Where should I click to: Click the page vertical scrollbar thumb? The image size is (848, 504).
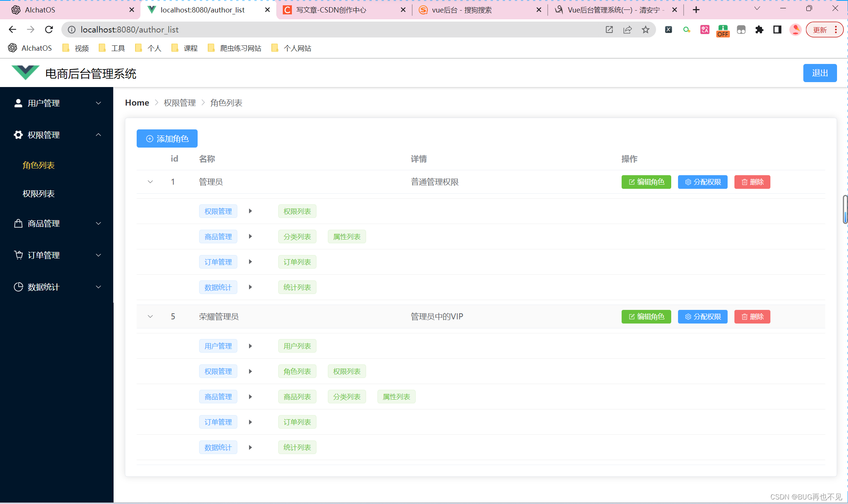845,210
